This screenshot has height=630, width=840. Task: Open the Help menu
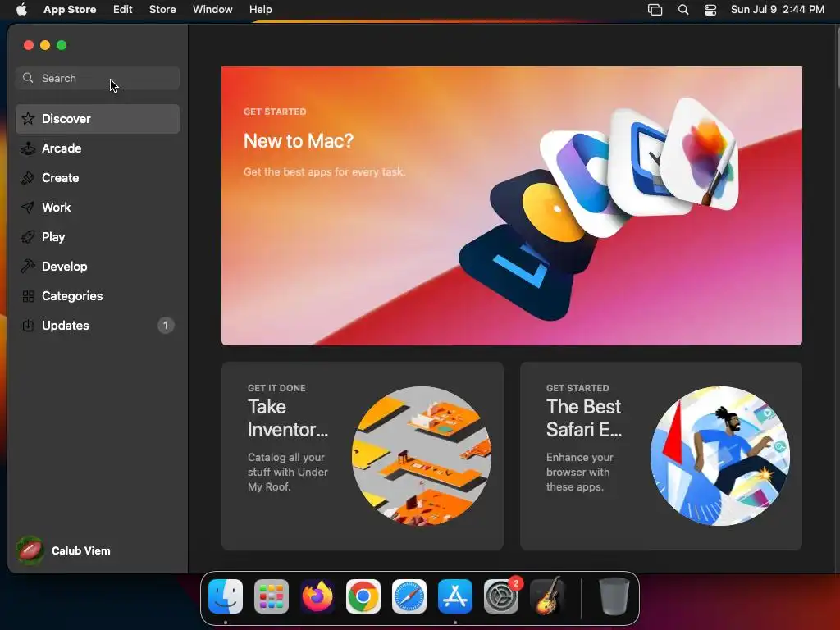[x=260, y=10]
